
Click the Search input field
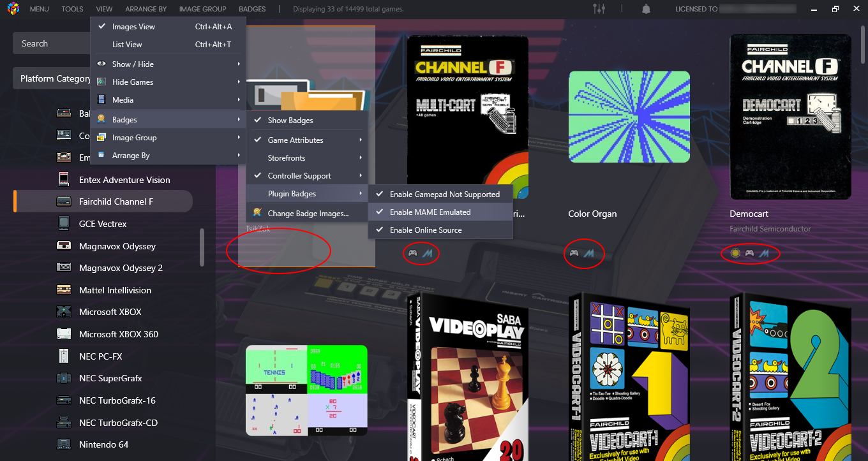click(52, 43)
